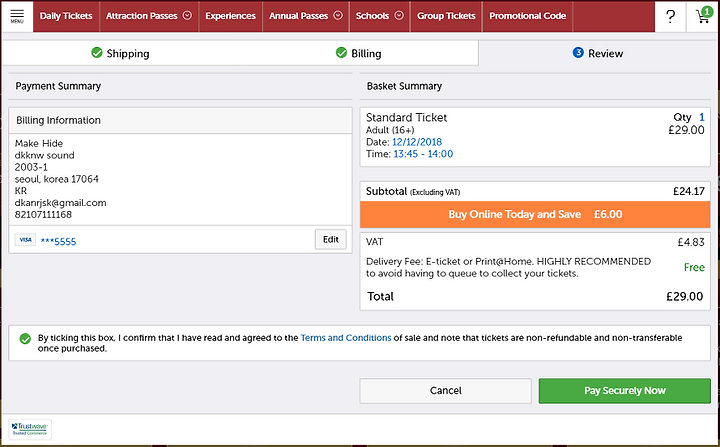
Task: Click the Buy Online Today and Save banner
Action: pos(535,215)
